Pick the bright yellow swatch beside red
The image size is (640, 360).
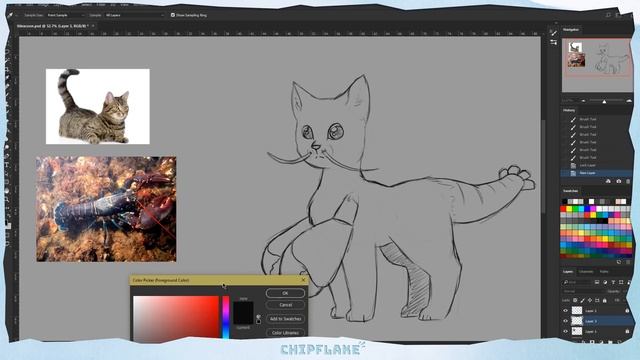pos(569,209)
